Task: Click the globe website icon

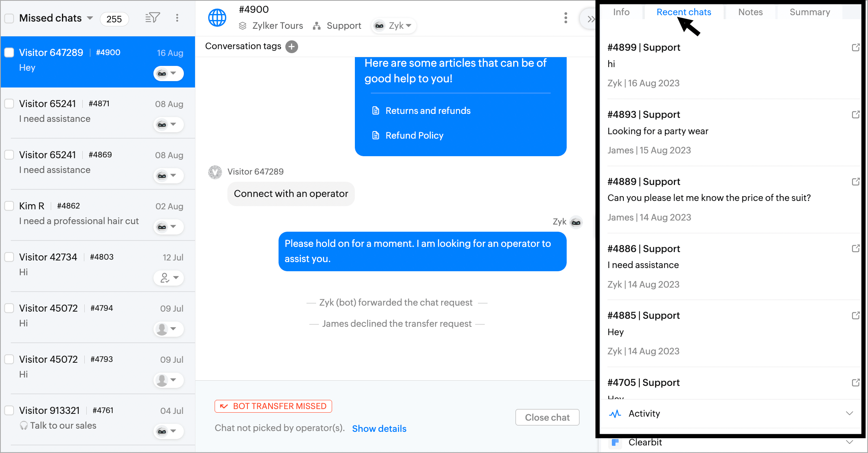Action: pyautogui.click(x=217, y=18)
